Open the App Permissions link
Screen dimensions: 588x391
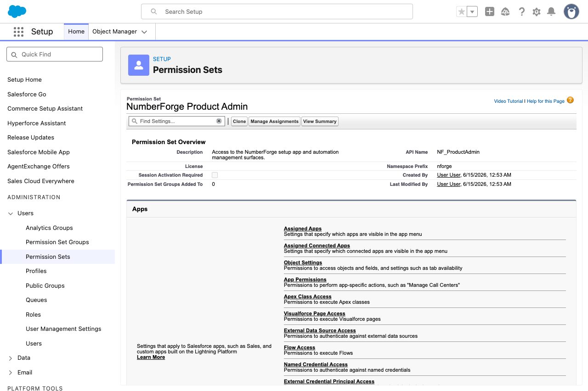click(x=305, y=279)
